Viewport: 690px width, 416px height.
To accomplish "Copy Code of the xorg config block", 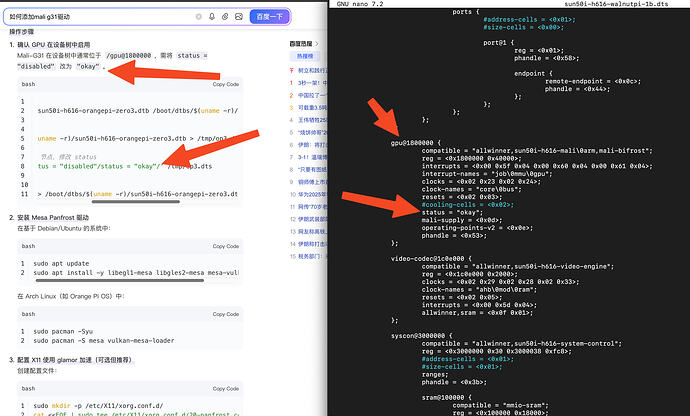I will tap(225, 388).
